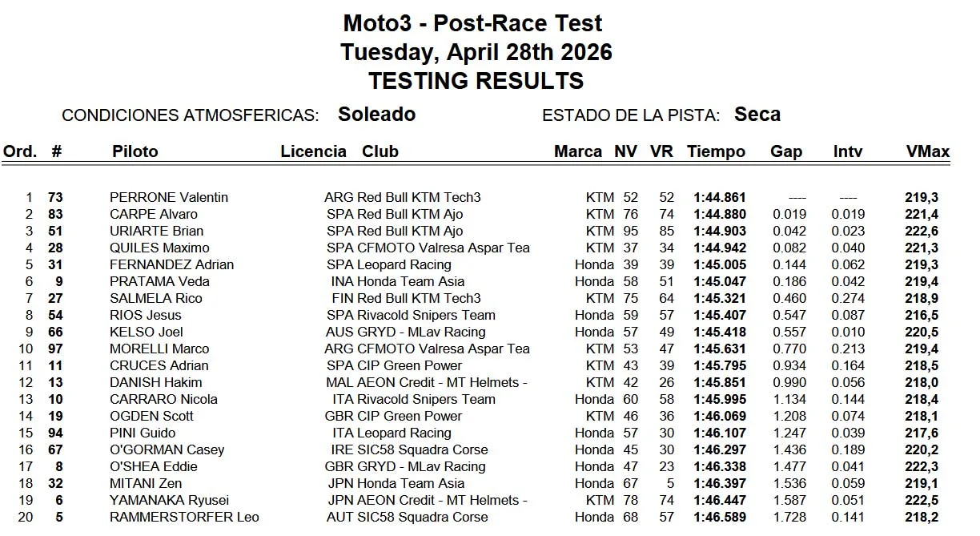Image resolution: width=980 pixels, height=536 pixels.
Task: Click the Intv column header
Action: coord(848,151)
